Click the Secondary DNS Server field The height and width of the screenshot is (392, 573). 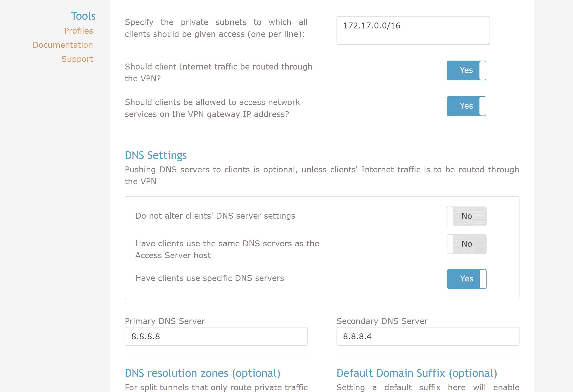(428, 336)
